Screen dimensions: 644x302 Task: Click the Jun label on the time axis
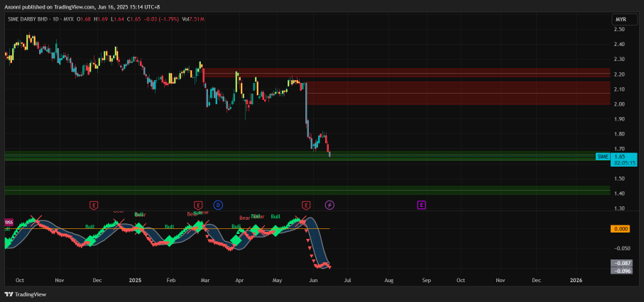pyautogui.click(x=313, y=281)
